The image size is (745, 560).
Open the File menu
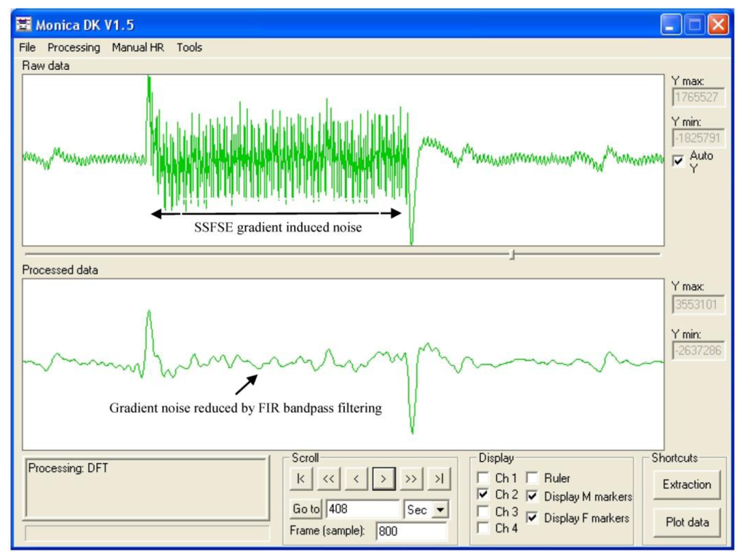pos(27,47)
